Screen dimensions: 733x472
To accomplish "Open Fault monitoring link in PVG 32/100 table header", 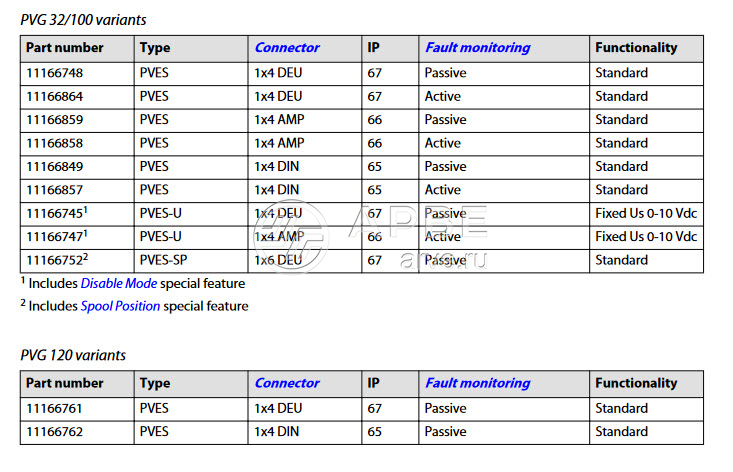I will pyautogui.click(x=477, y=48).
